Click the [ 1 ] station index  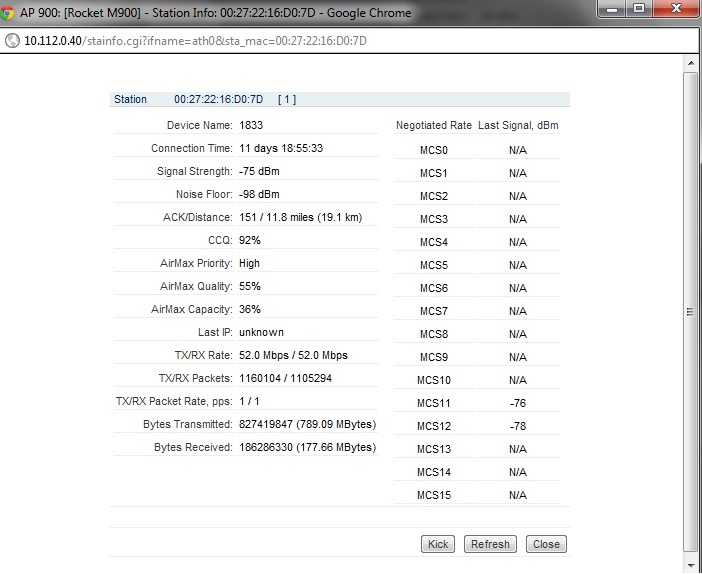point(287,99)
